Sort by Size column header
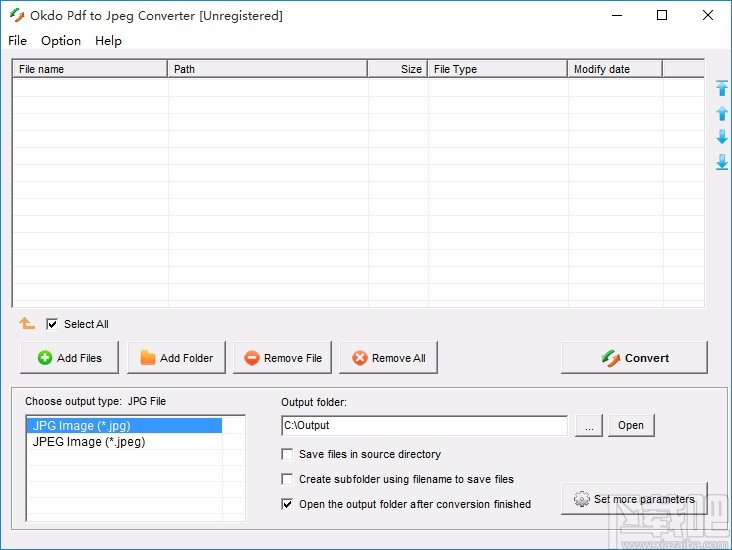Screen dimensions: 732x550 (x=397, y=69)
